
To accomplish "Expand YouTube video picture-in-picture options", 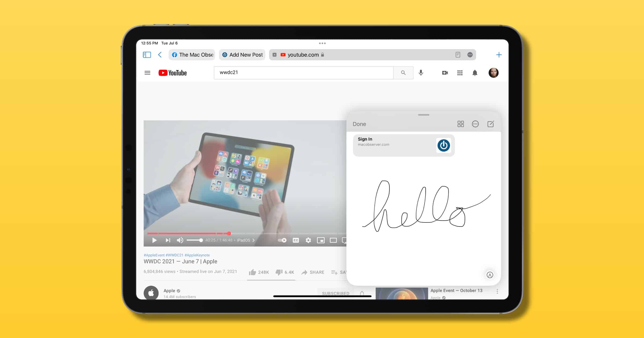I will pos(321,241).
